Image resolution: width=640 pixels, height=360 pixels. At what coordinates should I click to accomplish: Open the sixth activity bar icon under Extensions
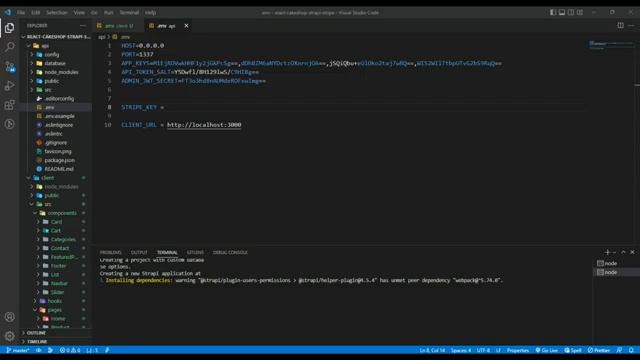tap(9, 124)
